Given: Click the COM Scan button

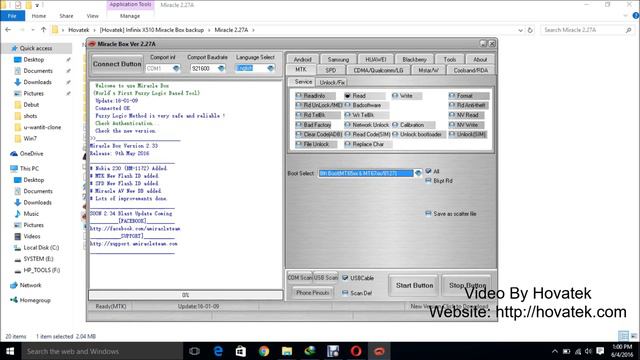Looking at the screenshot, I should coord(300,278).
